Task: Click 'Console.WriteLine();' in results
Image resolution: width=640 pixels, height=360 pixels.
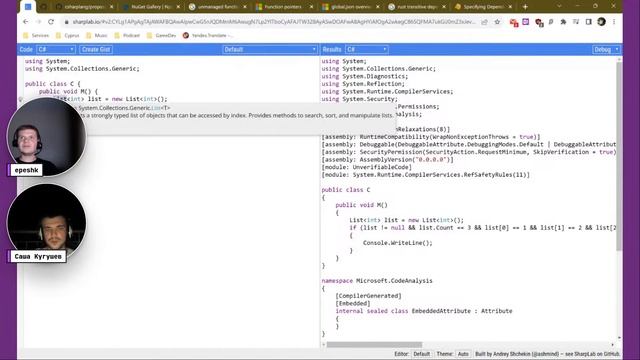Action: (x=398, y=243)
